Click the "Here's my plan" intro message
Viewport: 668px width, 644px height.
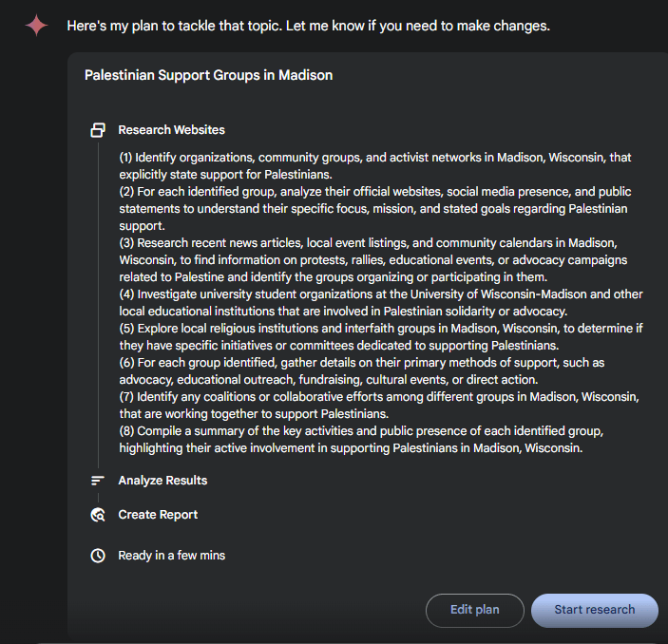308,26
